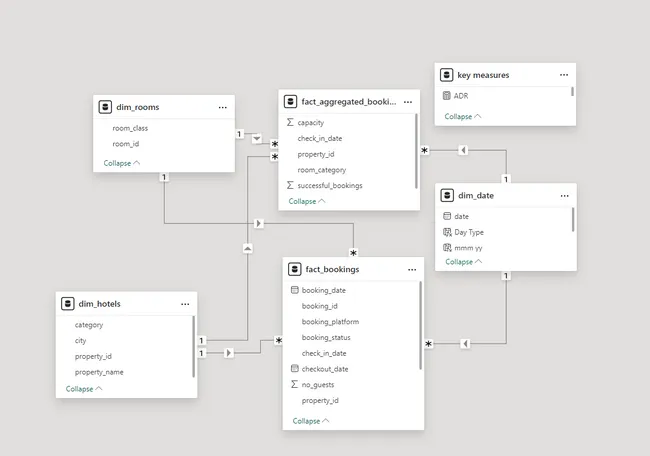Click the calendar icon beside checkout_date

click(295, 369)
